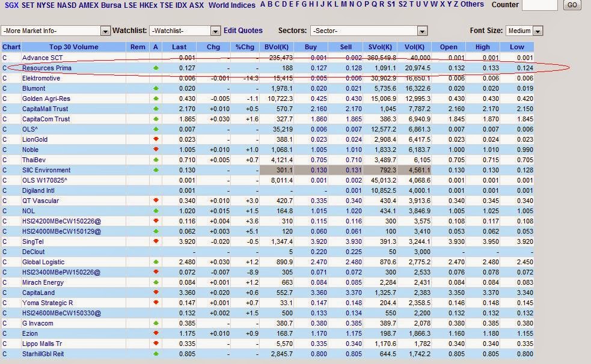591x364 pixels.
Task: Click green up arrow for Global Logistic
Action: click(x=156, y=262)
